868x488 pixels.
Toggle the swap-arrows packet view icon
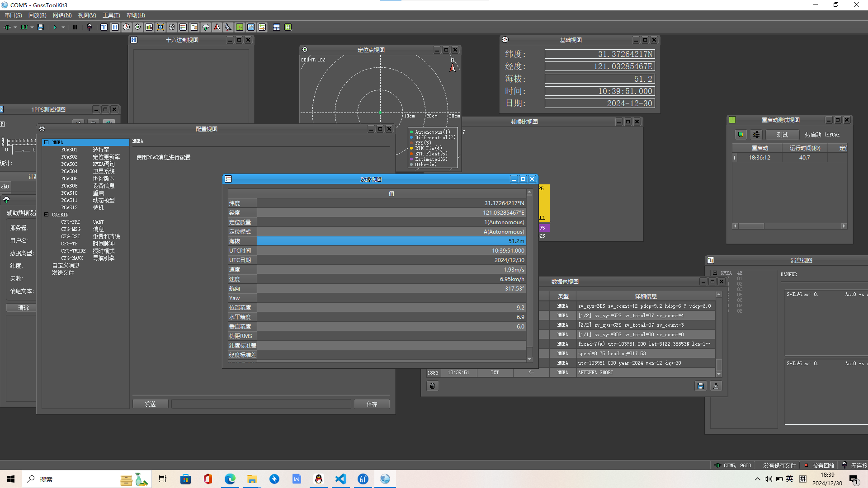coord(262,28)
